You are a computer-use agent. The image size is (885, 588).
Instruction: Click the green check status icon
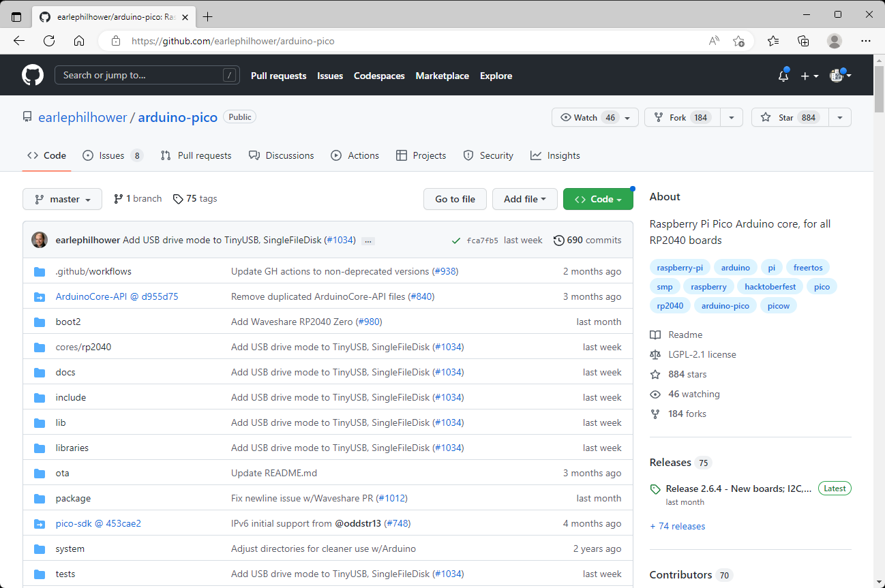455,241
